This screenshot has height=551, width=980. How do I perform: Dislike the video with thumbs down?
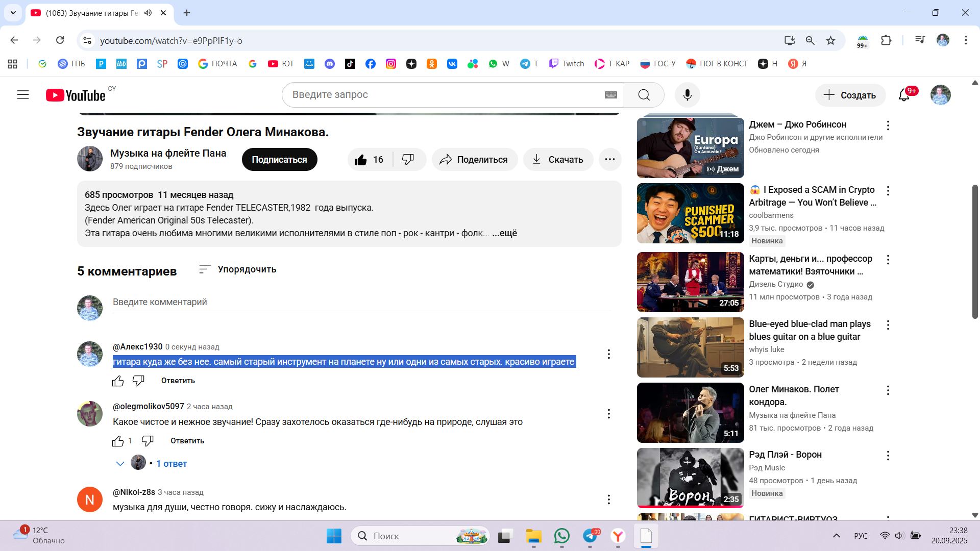[x=408, y=160]
